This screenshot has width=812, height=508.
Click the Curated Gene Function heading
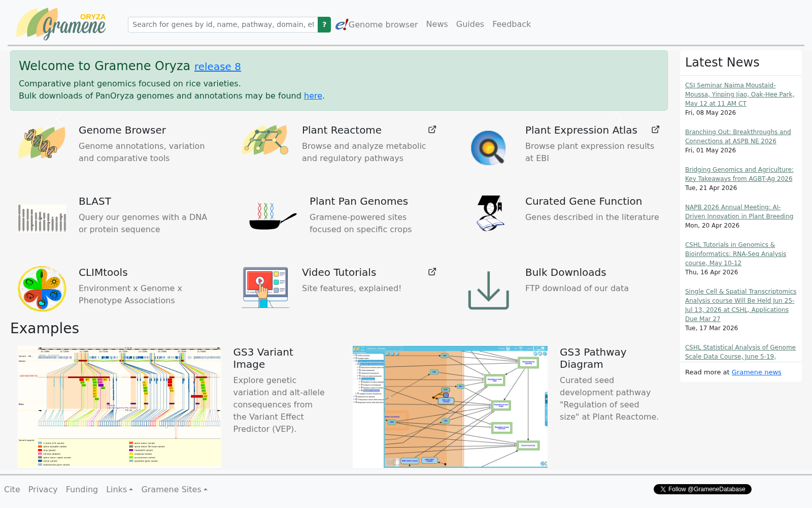point(584,201)
